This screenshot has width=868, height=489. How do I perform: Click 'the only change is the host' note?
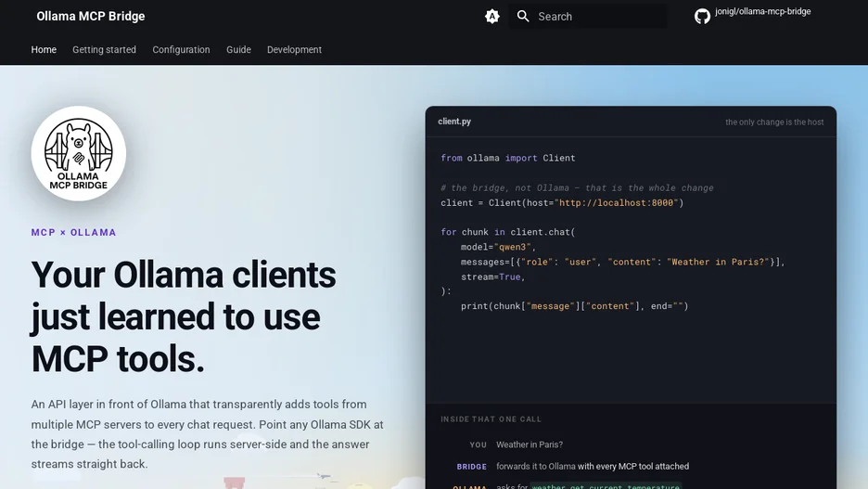click(x=774, y=122)
